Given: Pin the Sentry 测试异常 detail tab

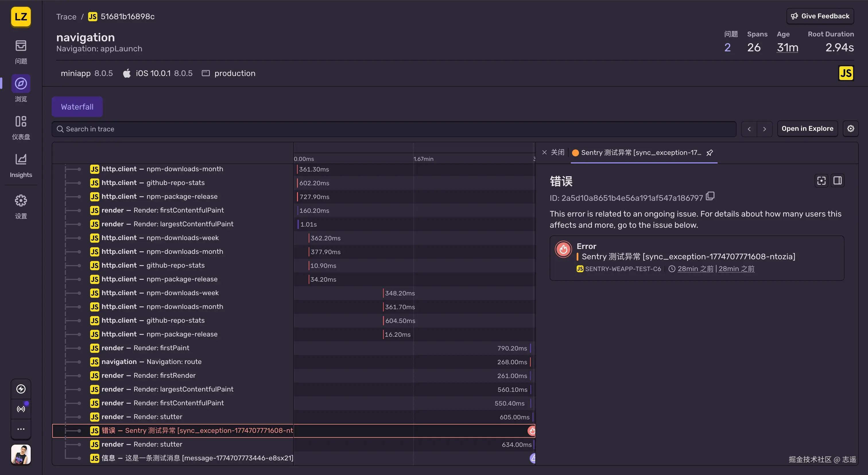Looking at the screenshot, I should pos(710,153).
